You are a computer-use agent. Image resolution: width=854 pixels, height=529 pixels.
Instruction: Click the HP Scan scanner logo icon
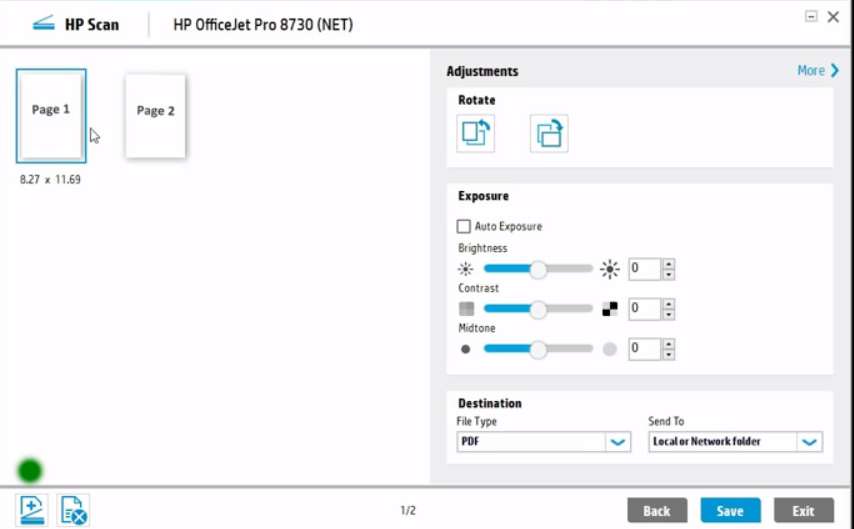[43, 24]
